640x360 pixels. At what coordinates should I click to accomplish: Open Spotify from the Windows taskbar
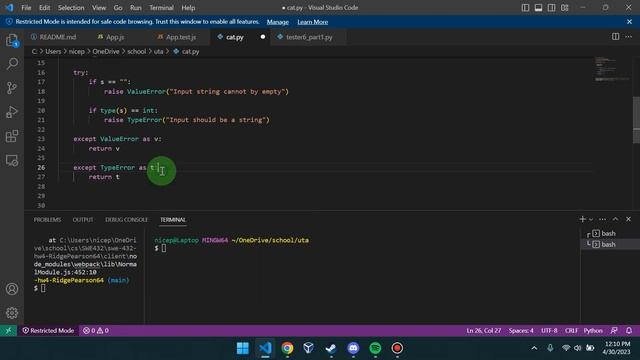(375, 348)
